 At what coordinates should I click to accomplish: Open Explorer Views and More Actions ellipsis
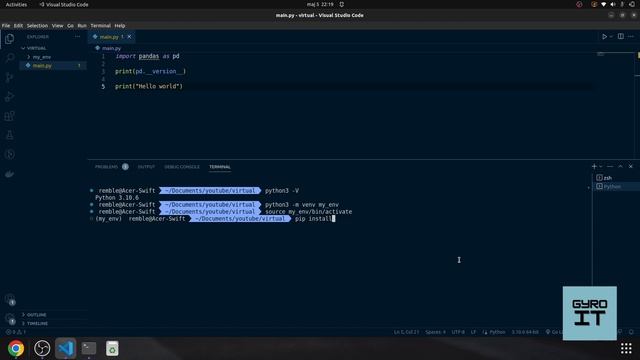[x=78, y=37]
